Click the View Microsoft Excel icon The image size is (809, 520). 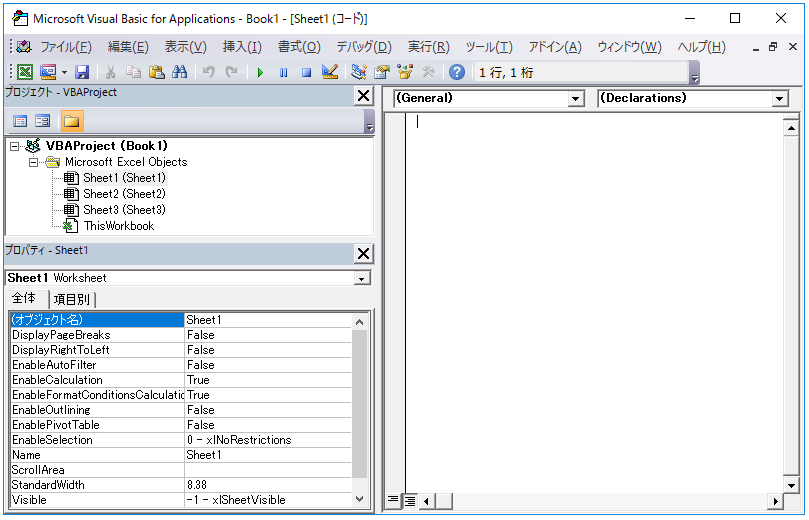pos(24,72)
